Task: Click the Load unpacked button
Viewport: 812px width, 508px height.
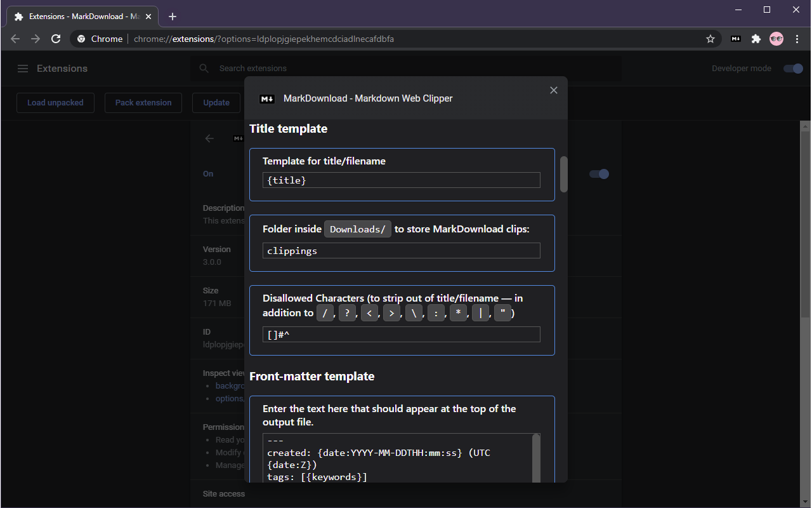Action: point(55,102)
